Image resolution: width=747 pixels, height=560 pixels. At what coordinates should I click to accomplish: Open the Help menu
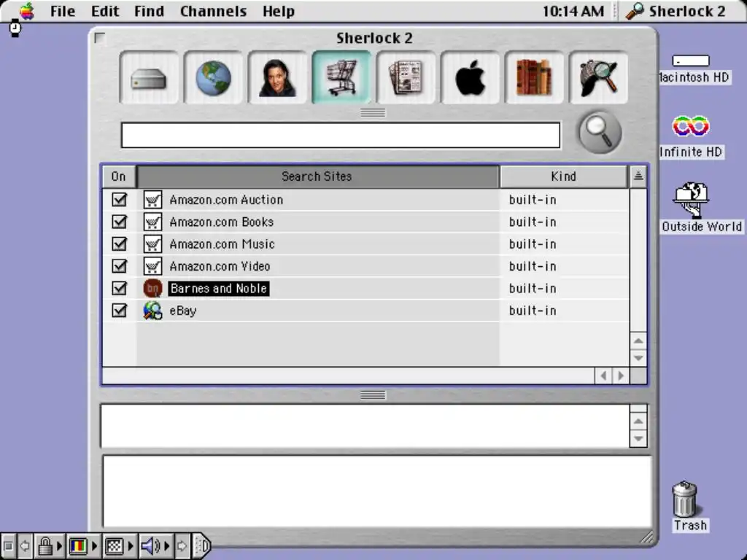pyautogui.click(x=278, y=11)
